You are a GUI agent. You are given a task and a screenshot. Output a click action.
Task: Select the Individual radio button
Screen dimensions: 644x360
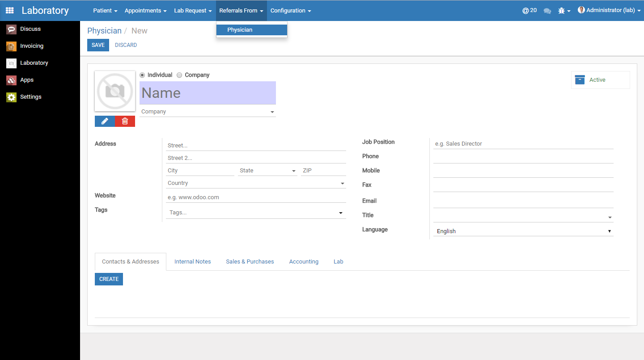coord(142,75)
